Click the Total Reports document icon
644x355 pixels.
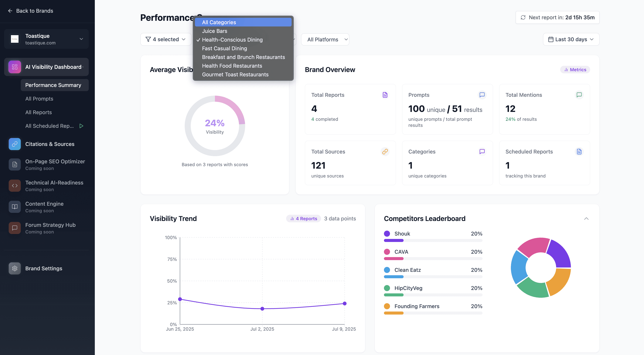pyautogui.click(x=385, y=95)
